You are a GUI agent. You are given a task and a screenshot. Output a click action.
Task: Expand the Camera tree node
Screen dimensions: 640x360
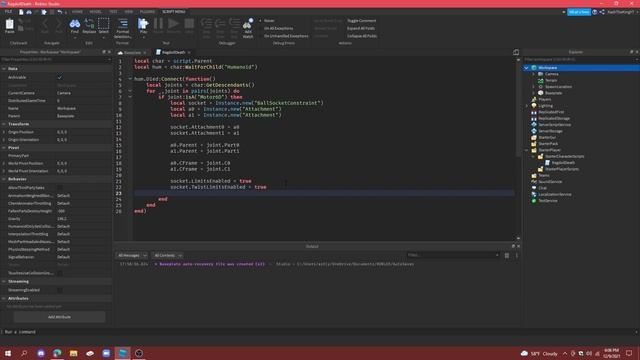pyautogui.click(x=533, y=74)
